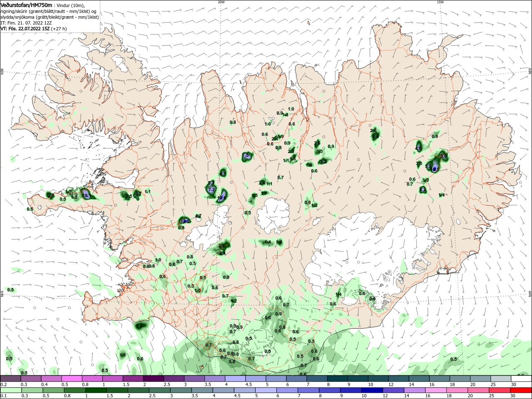Click the 1.7 precipitation value
532x399 pixels.
264,193
